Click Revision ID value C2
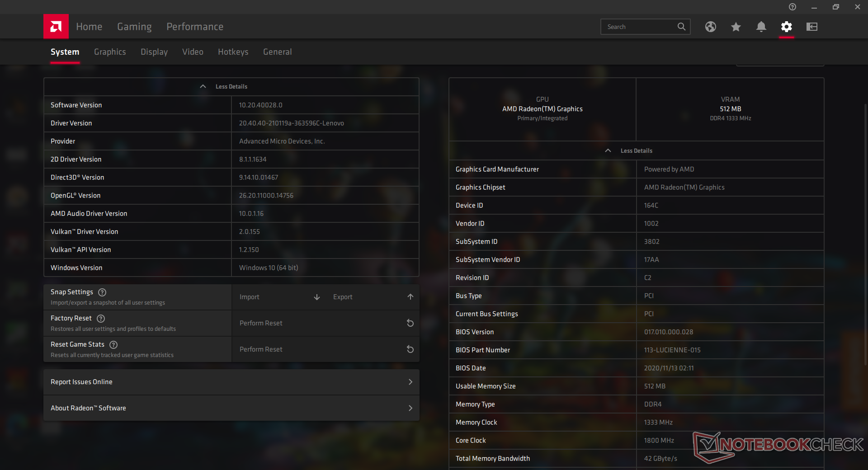Screen dimensions: 868x470 coord(647,277)
